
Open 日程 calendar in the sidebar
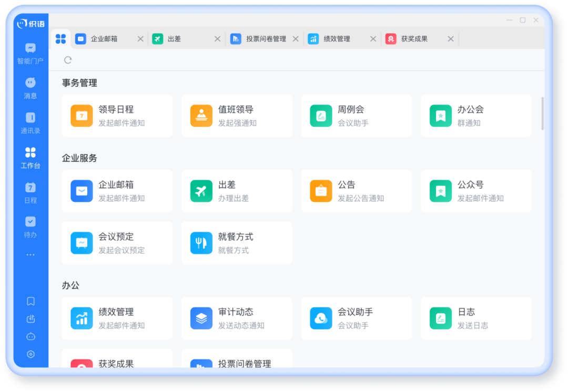(31, 192)
